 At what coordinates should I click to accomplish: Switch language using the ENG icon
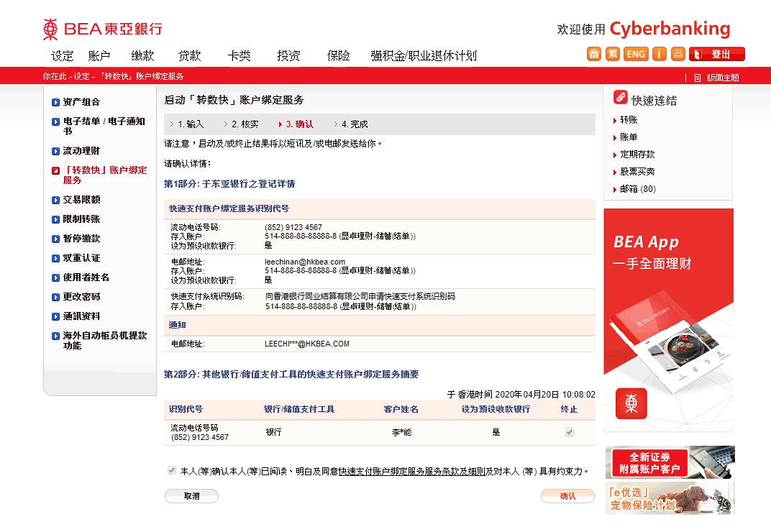(x=636, y=54)
